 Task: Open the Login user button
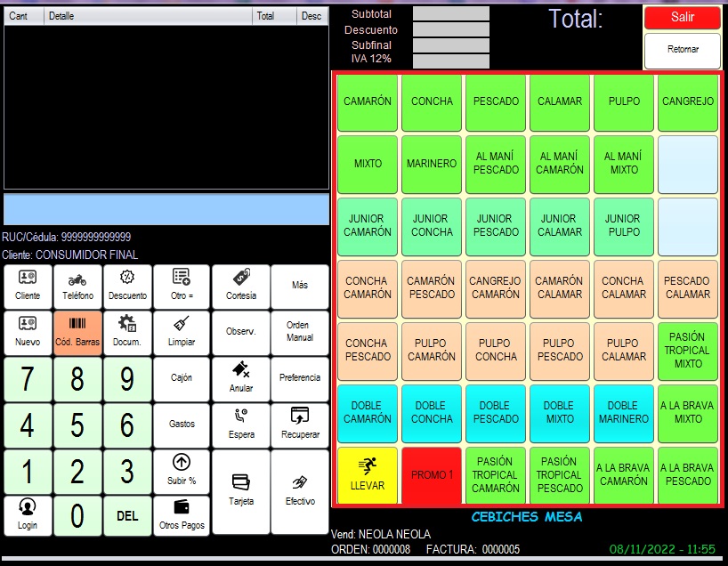pos(28,516)
